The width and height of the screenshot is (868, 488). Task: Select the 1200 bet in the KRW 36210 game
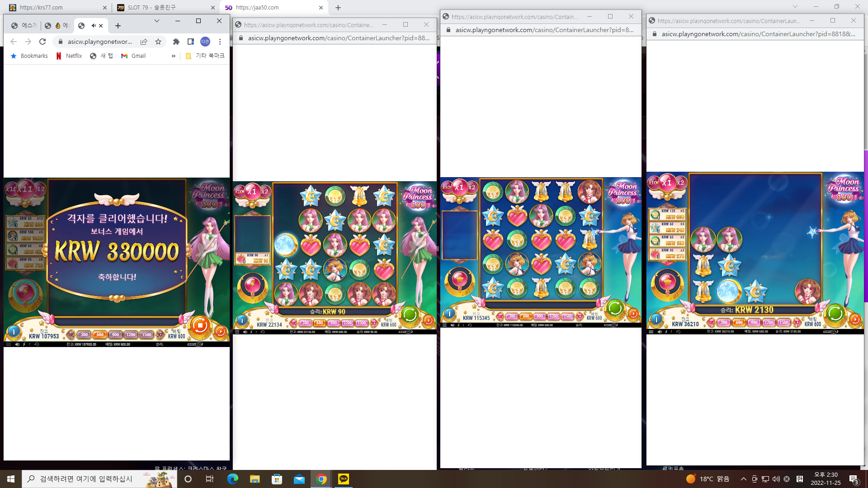(769, 323)
